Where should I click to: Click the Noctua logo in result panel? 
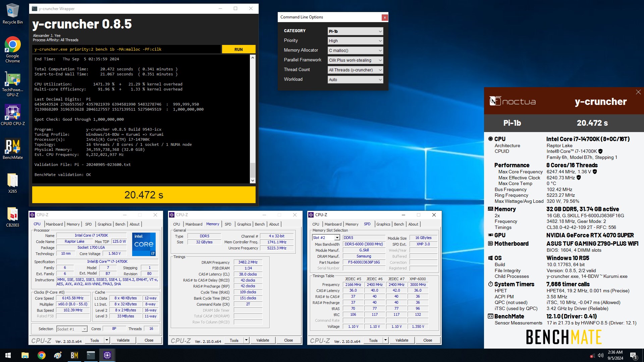(x=513, y=101)
